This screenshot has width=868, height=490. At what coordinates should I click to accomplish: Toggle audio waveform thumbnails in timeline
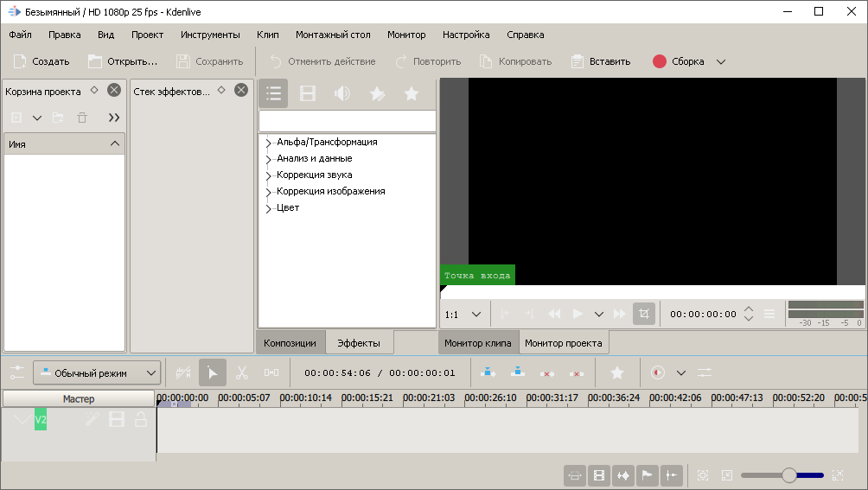pos(623,475)
